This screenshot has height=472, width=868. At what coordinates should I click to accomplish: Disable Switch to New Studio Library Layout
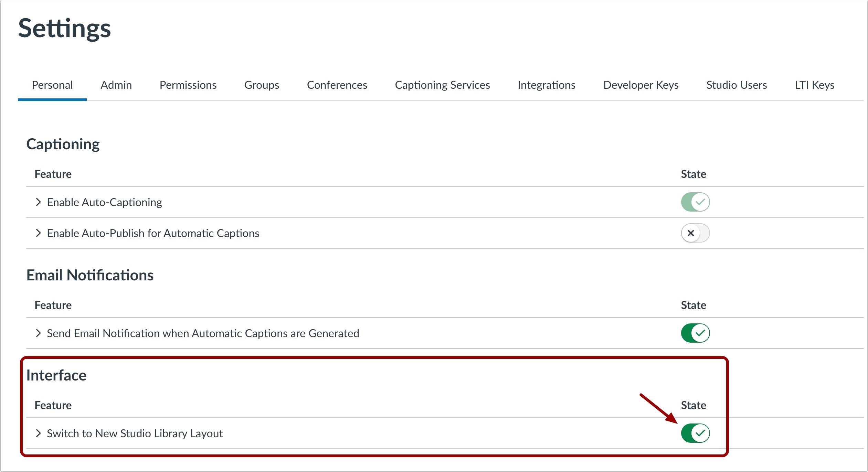tap(694, 433)
